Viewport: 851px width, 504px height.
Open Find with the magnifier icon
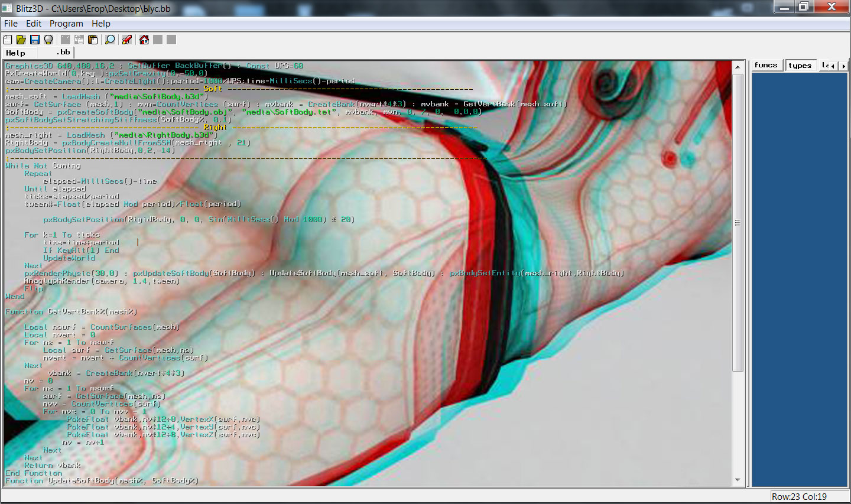click(x=110, y=40)
